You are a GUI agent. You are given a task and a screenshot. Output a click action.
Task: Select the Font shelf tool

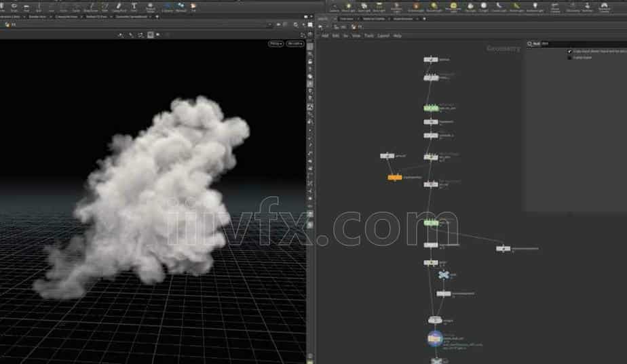tap(134, 7)
